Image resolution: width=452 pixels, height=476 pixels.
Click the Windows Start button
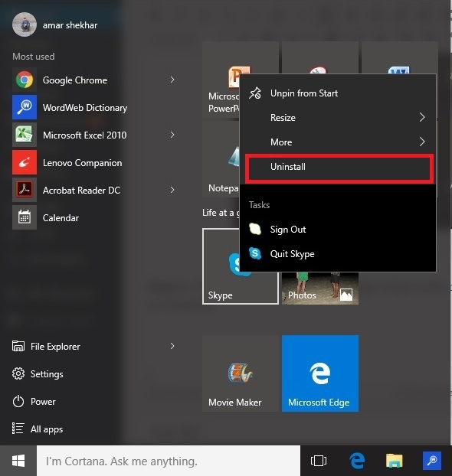[18, 461]
